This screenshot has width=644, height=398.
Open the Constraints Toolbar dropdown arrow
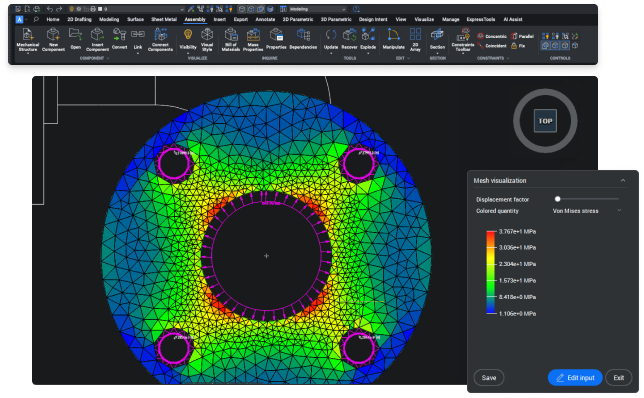click(x=463, y=53)
